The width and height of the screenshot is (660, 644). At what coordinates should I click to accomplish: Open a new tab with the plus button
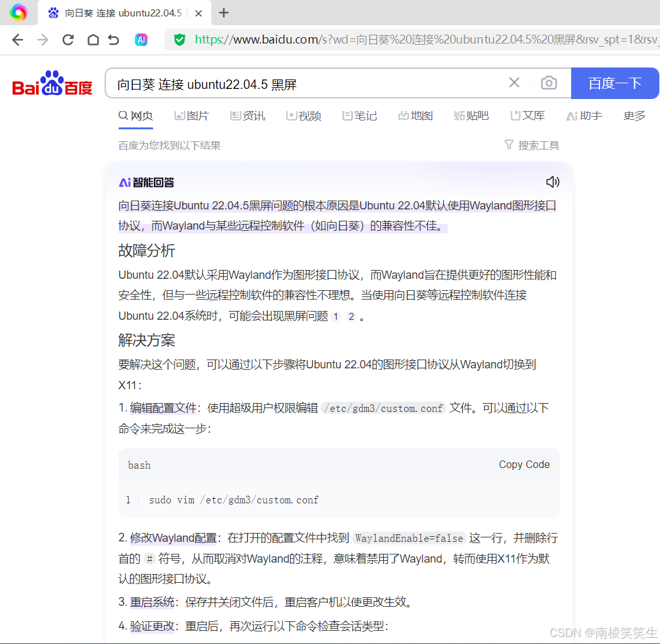tap(224, 13)
